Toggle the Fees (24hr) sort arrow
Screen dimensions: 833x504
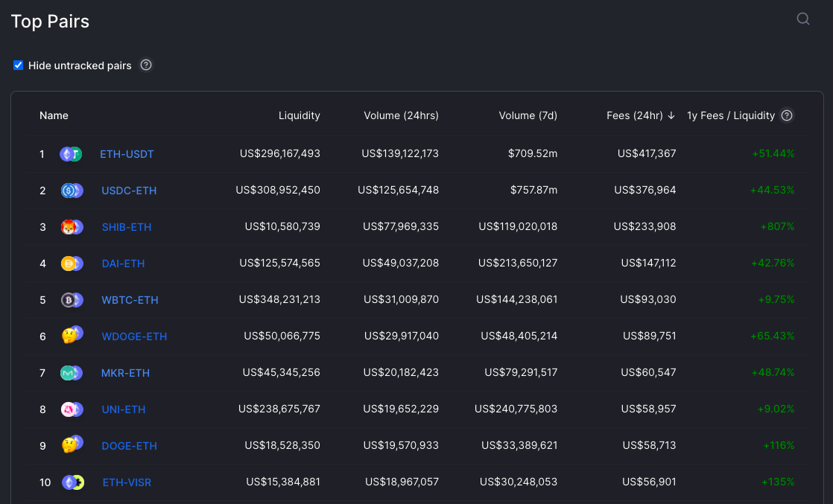[671, 115]
